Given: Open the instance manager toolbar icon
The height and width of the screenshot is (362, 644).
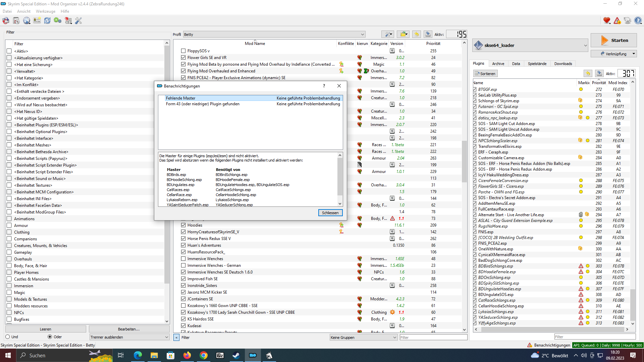Looking at the screenshot, I should [6, 21].
